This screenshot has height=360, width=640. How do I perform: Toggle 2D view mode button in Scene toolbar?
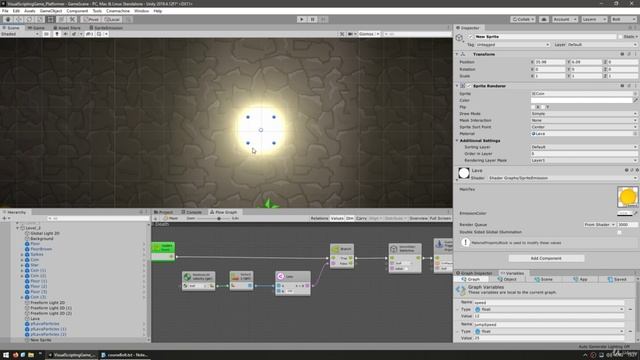coord(46,34)
